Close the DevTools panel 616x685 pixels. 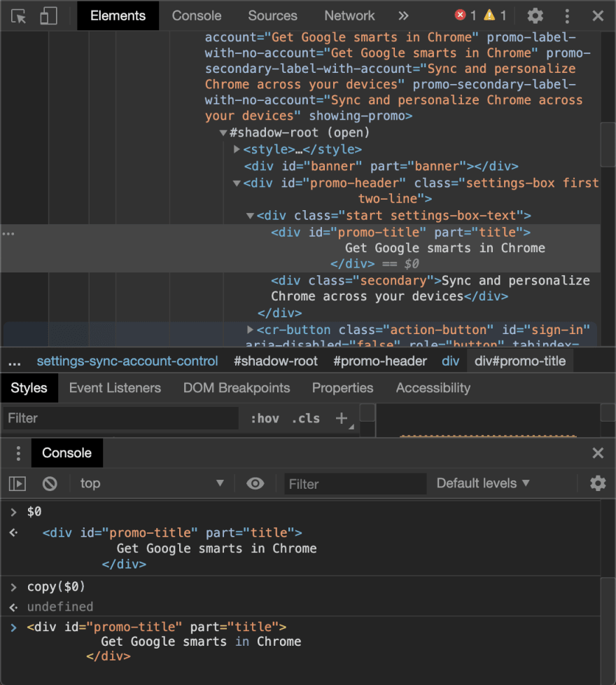coord(598,16)
